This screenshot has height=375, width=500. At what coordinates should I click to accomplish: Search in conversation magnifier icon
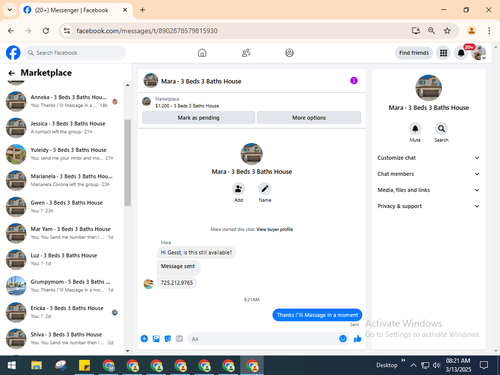[441, 128]
